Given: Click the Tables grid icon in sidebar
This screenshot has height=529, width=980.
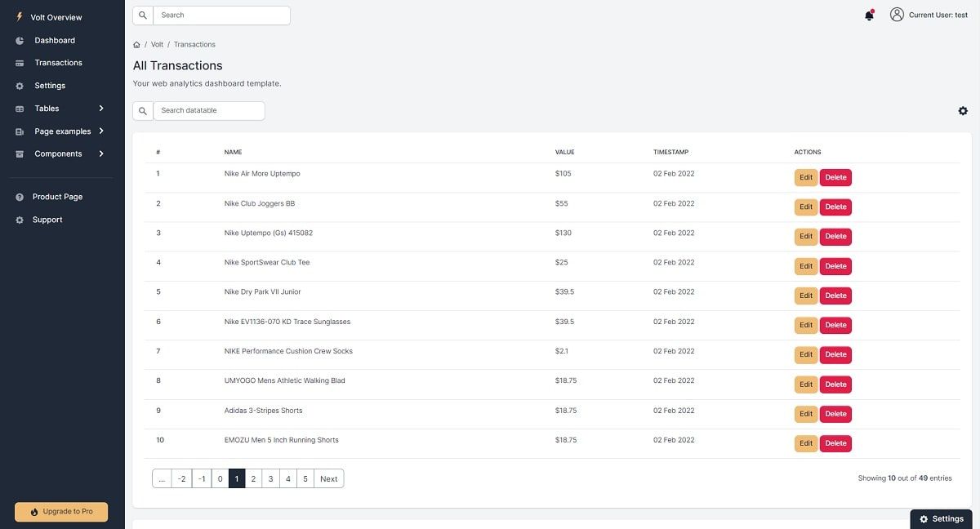Looking at the screenshot, I should pyautogui.click(x=20, y=109).
